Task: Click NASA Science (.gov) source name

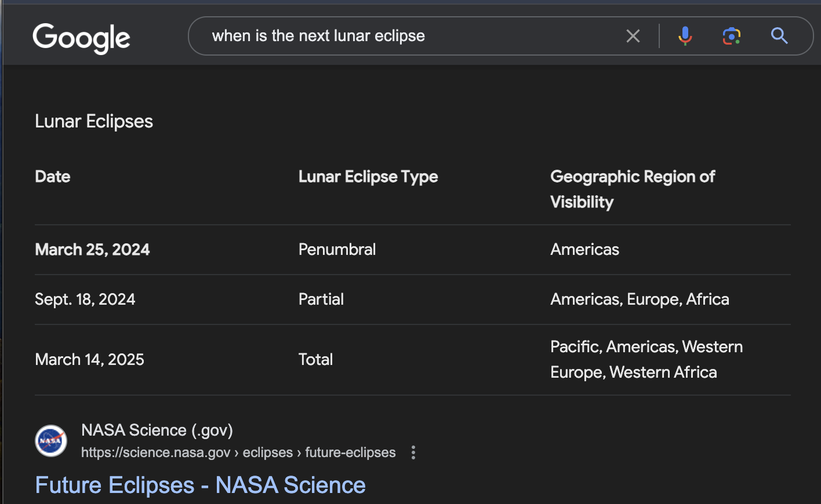Action: pyautogui.click(x=157, y=430)
